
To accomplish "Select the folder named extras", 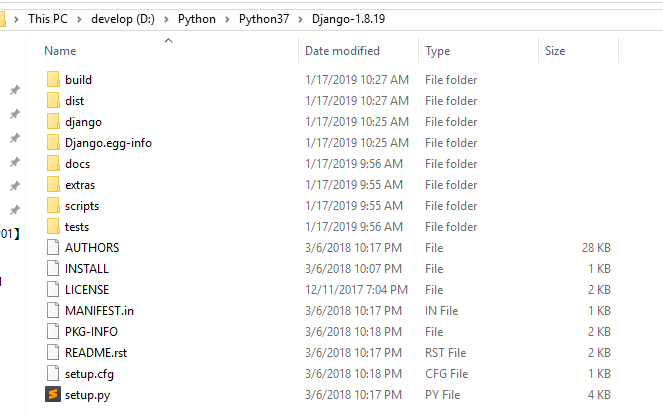I will pos(80,185).
